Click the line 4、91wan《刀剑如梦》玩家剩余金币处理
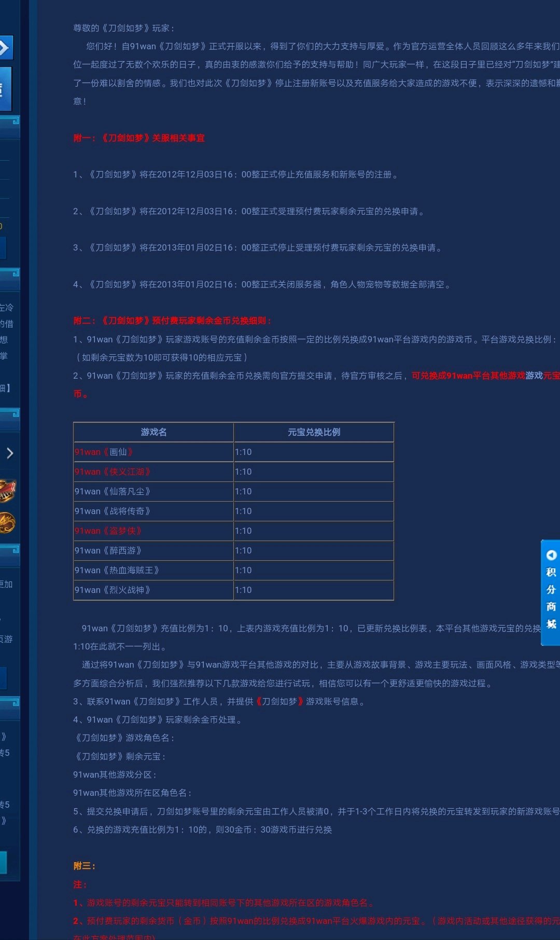The height and width of the screenshot is (940, 560). pos(158,720)
